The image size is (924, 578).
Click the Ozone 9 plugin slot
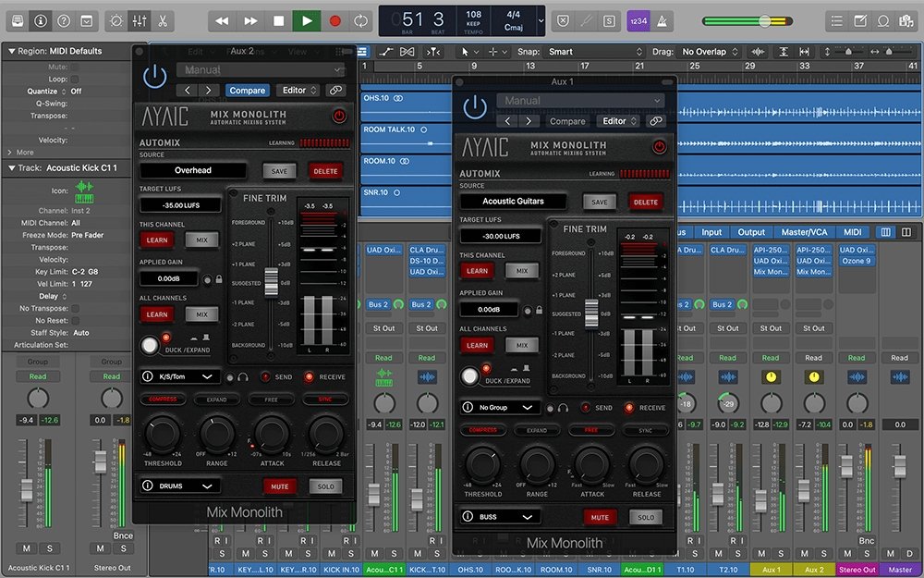point(857,261)
